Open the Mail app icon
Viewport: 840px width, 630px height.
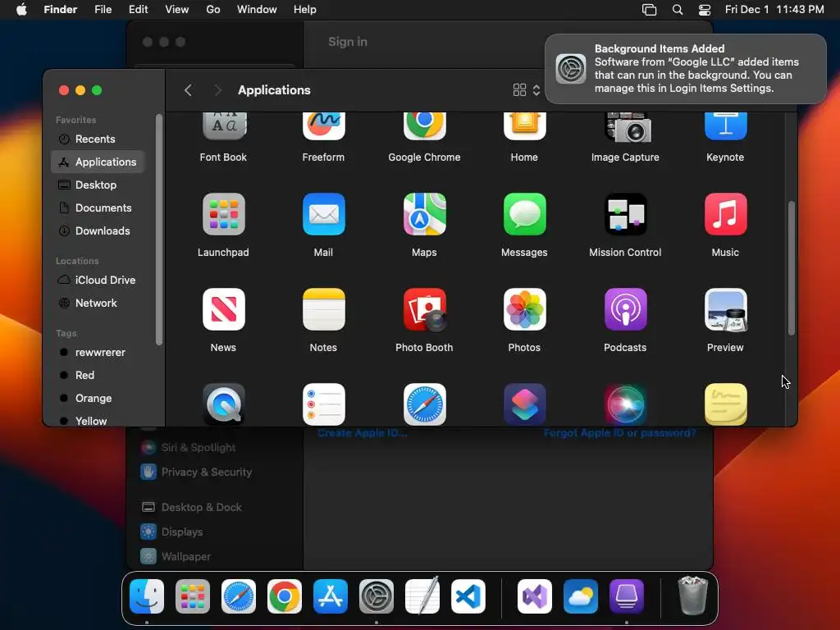pyautogui.click(x=323, y=214)
